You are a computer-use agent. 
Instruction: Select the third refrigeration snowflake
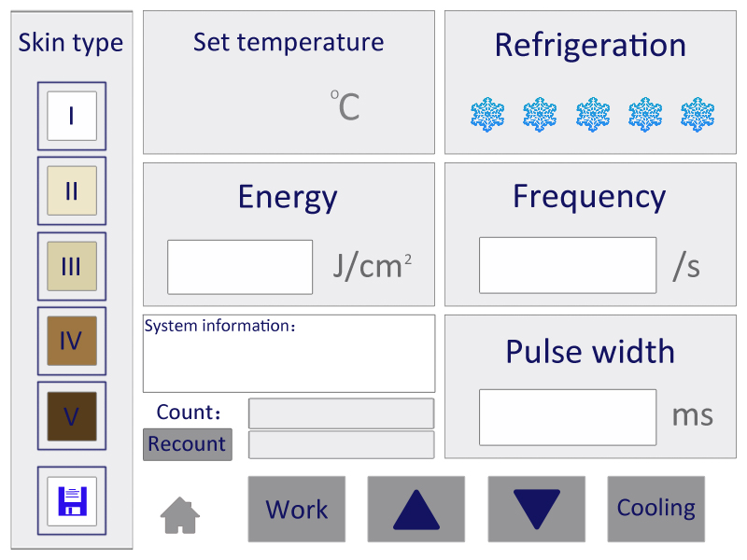tap(593, 115)
